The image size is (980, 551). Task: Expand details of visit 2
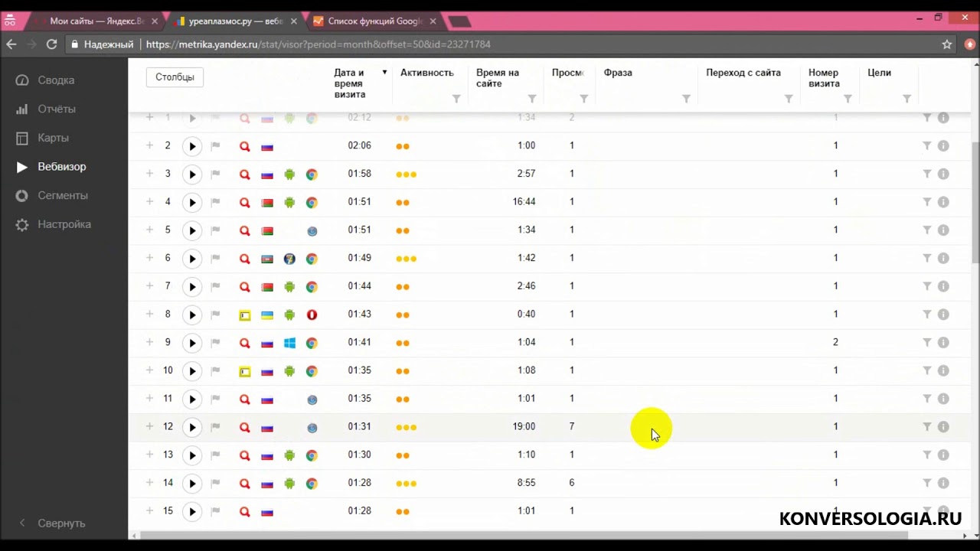coord(150,145)
